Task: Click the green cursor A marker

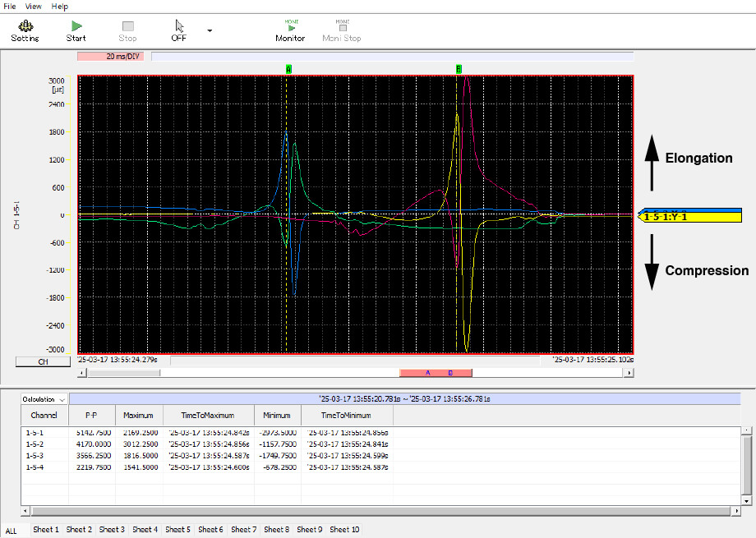Action: [x=288, y=70]
